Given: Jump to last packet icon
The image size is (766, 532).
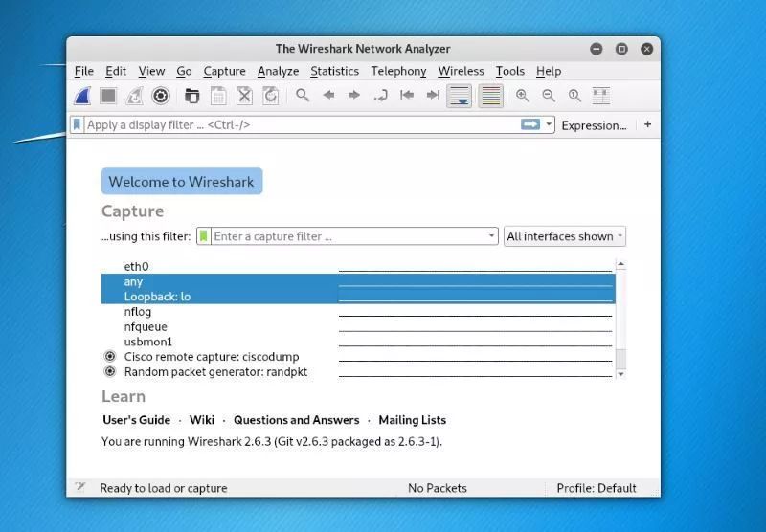Looking at the screenshot, I should coord(433,95).
